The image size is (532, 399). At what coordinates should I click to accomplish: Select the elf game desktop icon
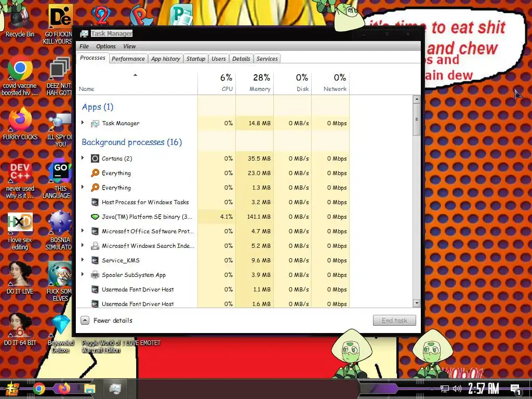(x=60, y=273)
